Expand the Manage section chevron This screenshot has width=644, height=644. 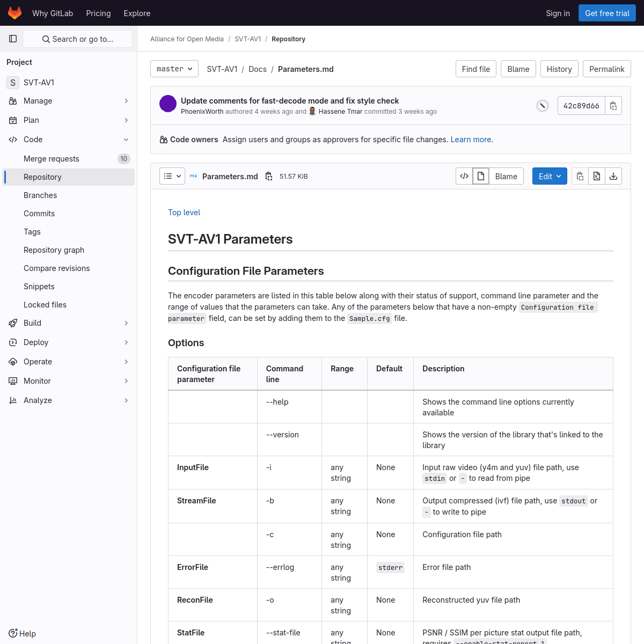pos(126,101)
